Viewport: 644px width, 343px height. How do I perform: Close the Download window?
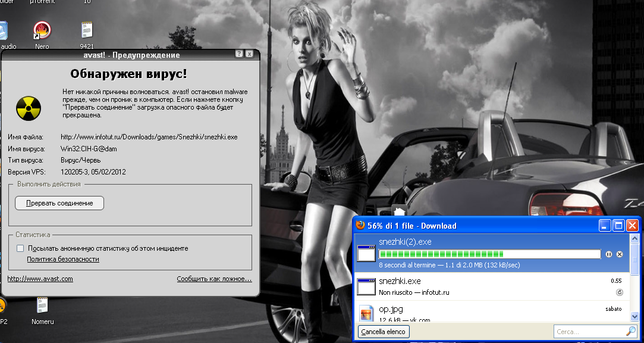point(632,225)
